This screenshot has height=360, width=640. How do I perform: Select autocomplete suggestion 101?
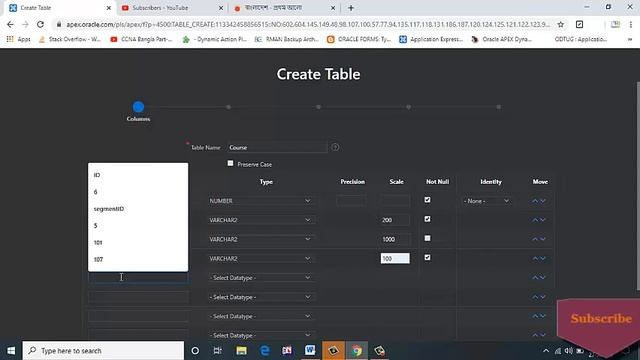138,242
